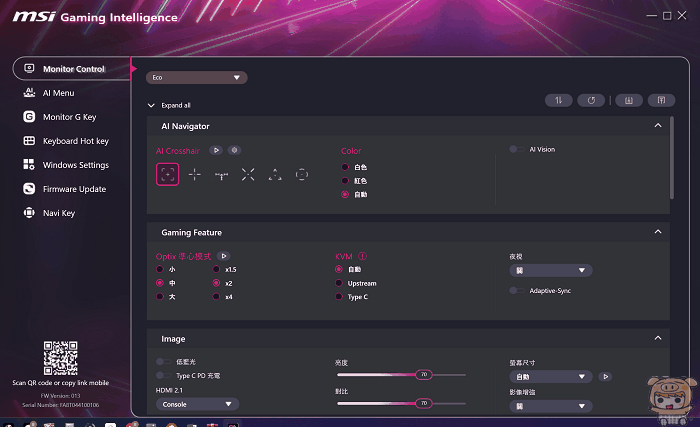Click the reset icon in top toolbar
The height and width of the screenshot is (427, 700).
[x=592, y=100]
